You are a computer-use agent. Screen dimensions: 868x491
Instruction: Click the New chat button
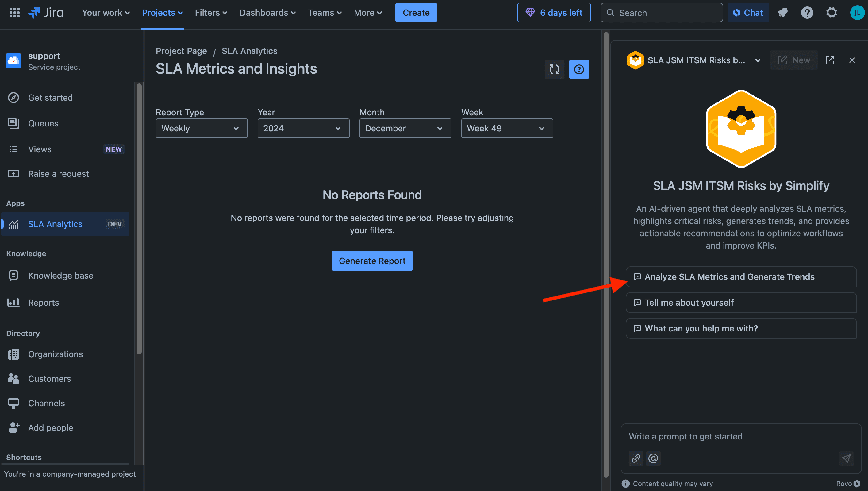point(793,60)
